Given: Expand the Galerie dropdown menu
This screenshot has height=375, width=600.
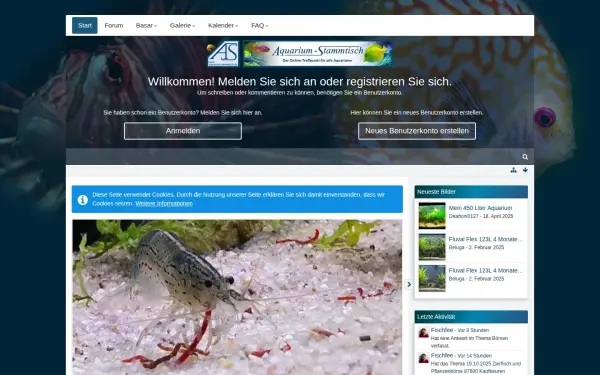Looking at the screenshot, I should click(x=183, y=25).
